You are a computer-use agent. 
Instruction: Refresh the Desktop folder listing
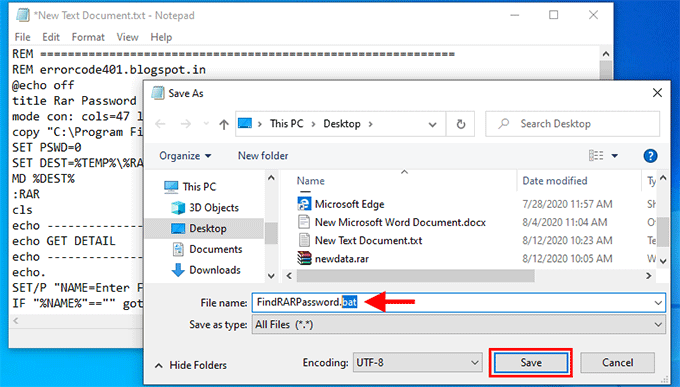[461, 125]
